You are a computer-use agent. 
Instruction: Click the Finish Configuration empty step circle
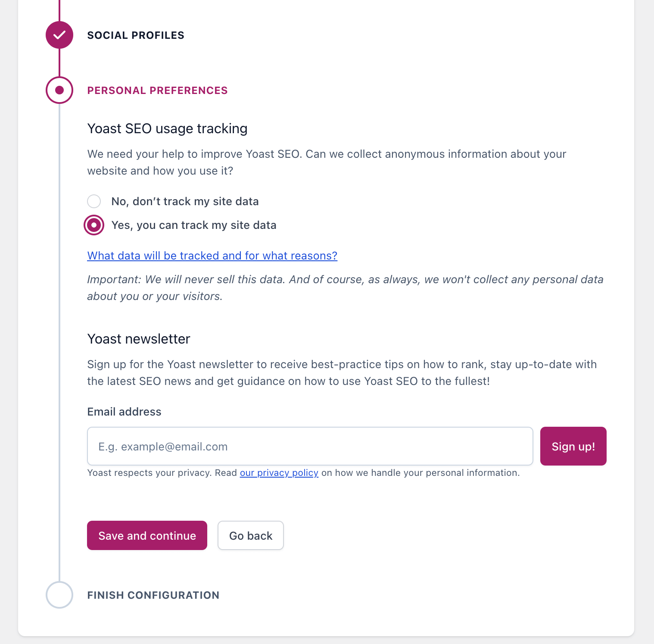pyautogui.click(x=59, y=595)
